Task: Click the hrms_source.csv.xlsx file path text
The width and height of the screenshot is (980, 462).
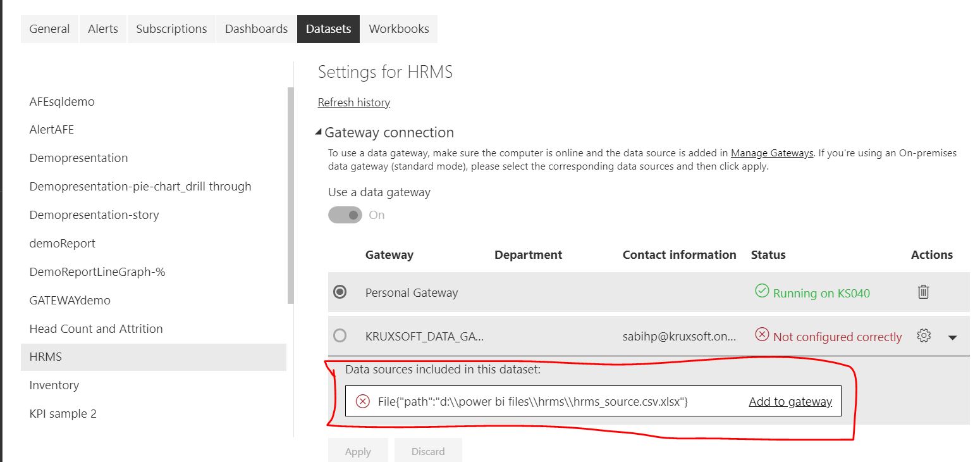Action: [x=532, y=401]
